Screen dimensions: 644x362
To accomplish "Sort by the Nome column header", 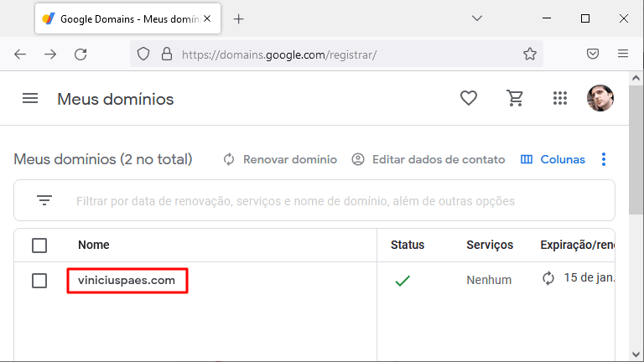I will [94, 245].
